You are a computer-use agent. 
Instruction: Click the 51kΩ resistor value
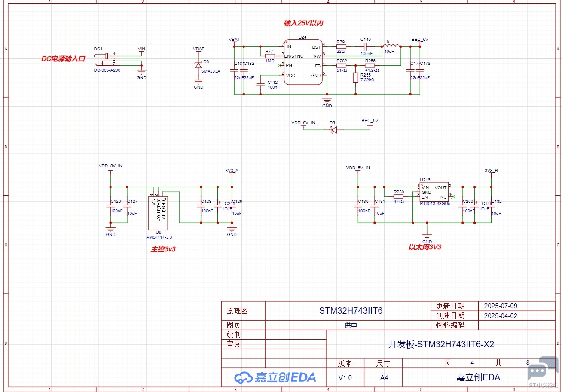tap(342, 70)
